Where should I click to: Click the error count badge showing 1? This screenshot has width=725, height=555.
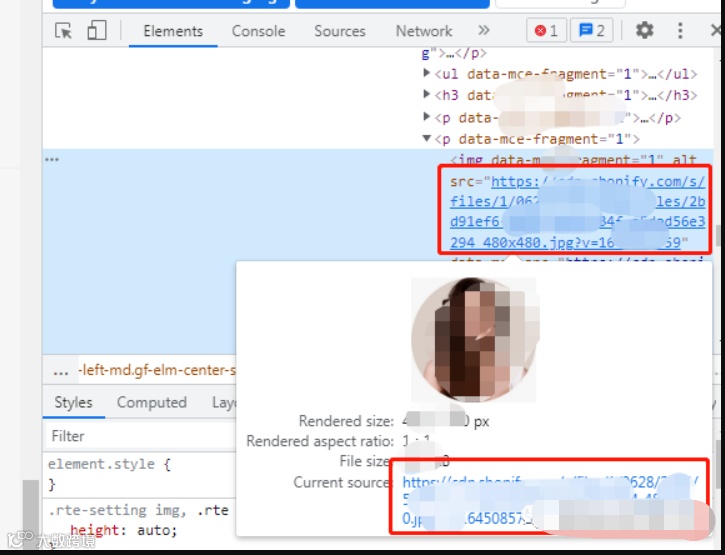click(x=546, y=31)
